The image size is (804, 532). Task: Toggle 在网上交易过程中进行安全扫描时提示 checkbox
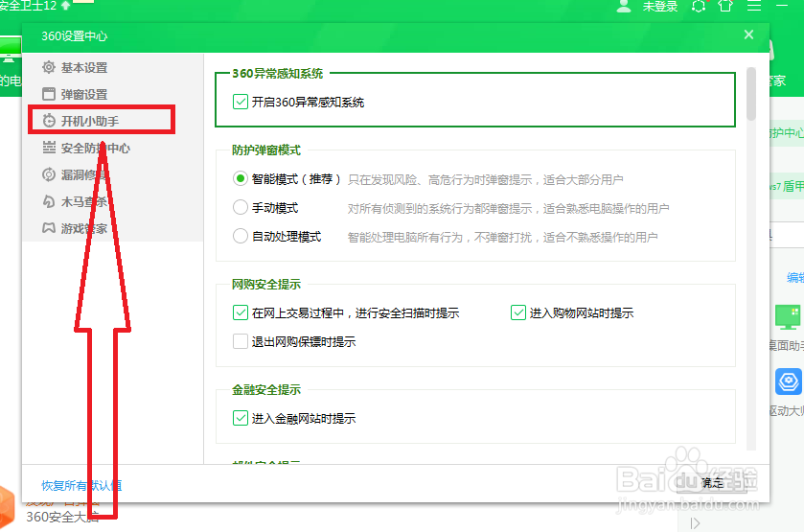point(240,312)
